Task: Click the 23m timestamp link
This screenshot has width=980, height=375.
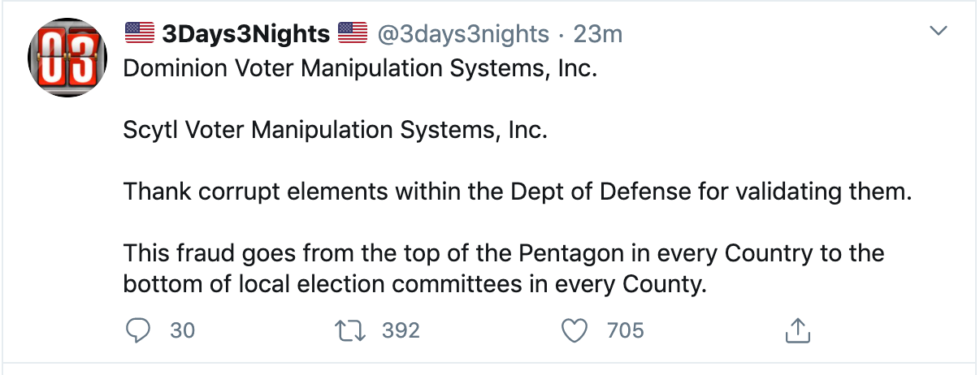Action: pyautogui.click(x=597, y=34)
